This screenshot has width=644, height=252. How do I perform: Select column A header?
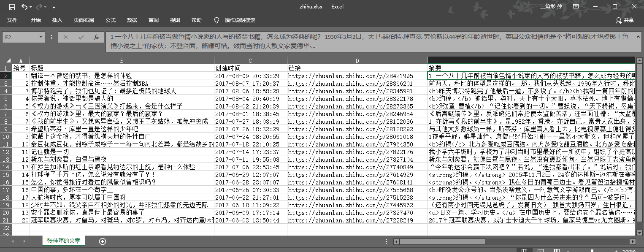(x=21, y=60)
